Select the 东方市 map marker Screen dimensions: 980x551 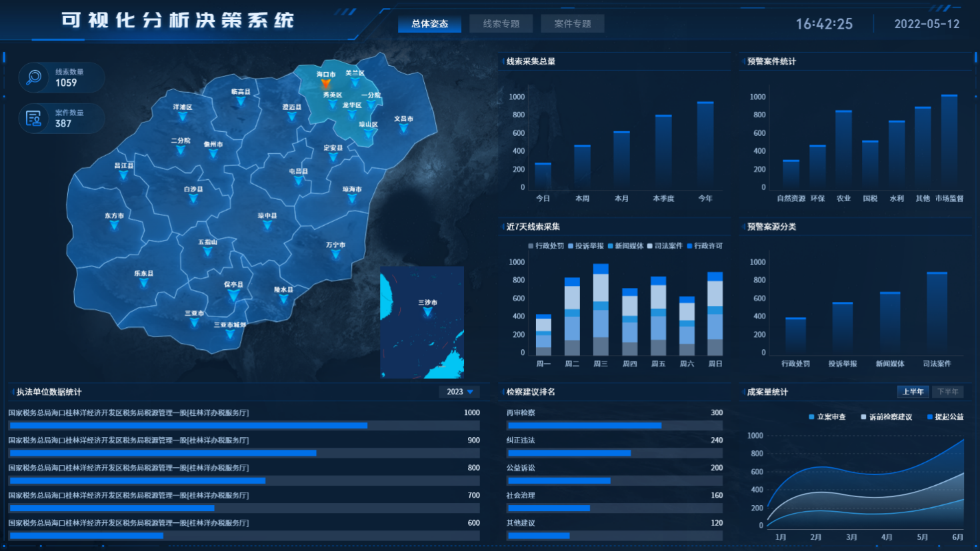pos(114,225)
